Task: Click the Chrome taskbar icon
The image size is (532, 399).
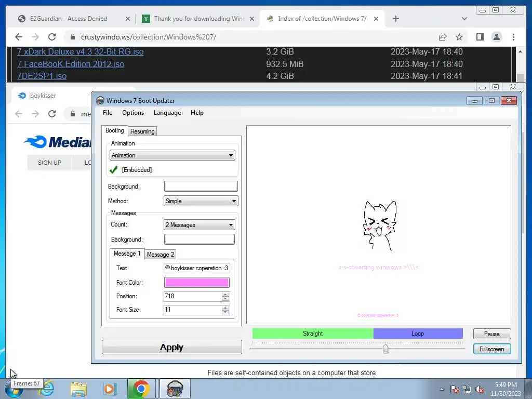Action: point(141,389)
